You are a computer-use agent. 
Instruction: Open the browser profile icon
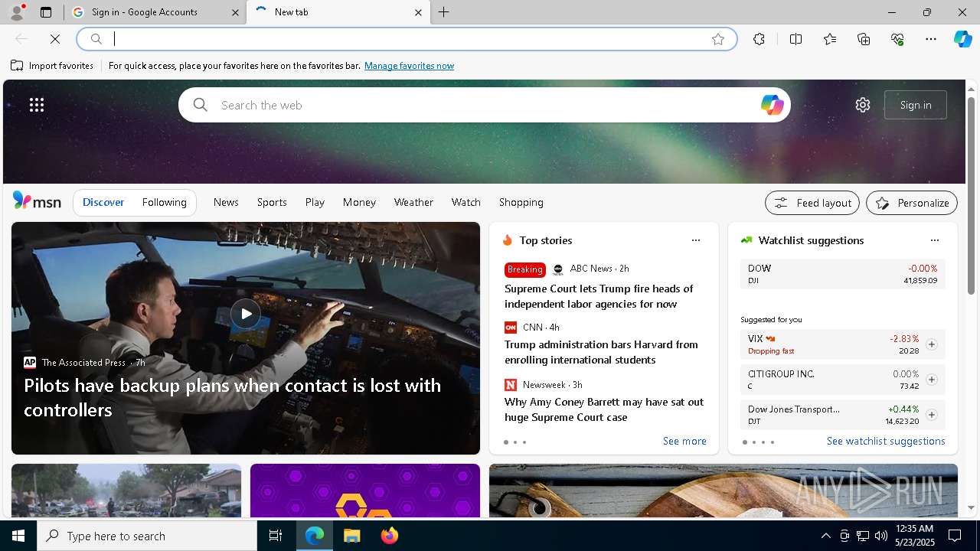[x=17, y=12]
